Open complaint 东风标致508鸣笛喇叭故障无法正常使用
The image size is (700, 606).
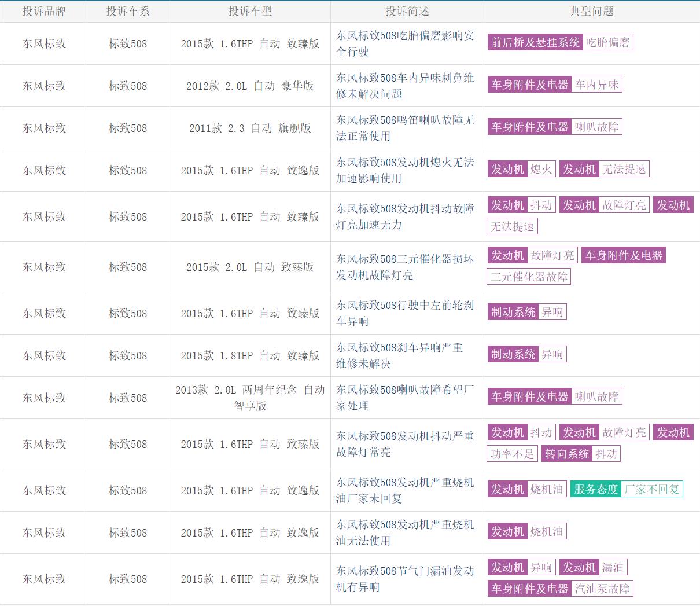[x=405, y=128]
